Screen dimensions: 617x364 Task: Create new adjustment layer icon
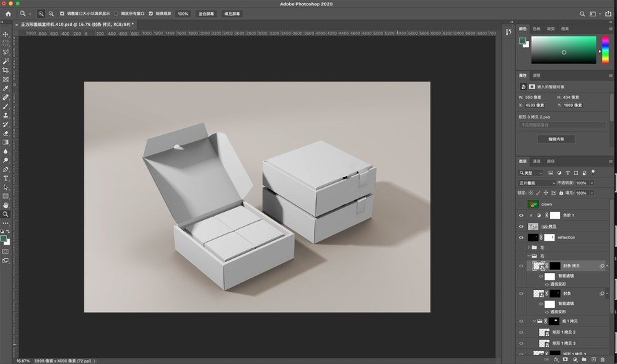click(x=575, y=359)
